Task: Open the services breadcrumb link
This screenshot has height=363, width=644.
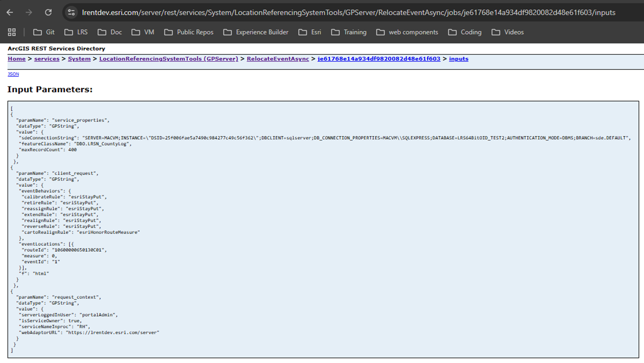Action: tap(47, 59)
